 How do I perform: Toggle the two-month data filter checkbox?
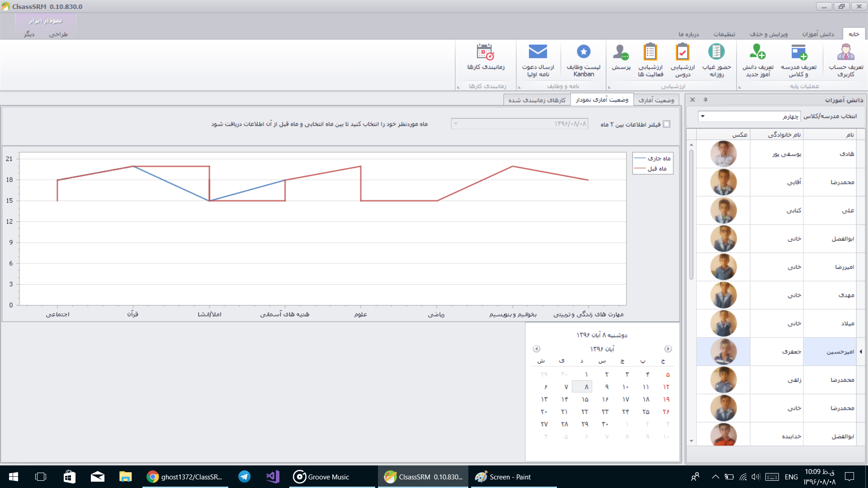click(666, 124)
